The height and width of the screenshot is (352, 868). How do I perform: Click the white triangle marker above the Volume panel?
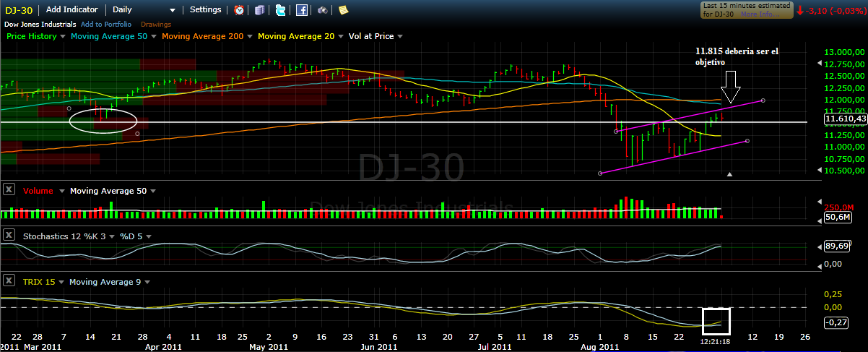tap(730, 174)
